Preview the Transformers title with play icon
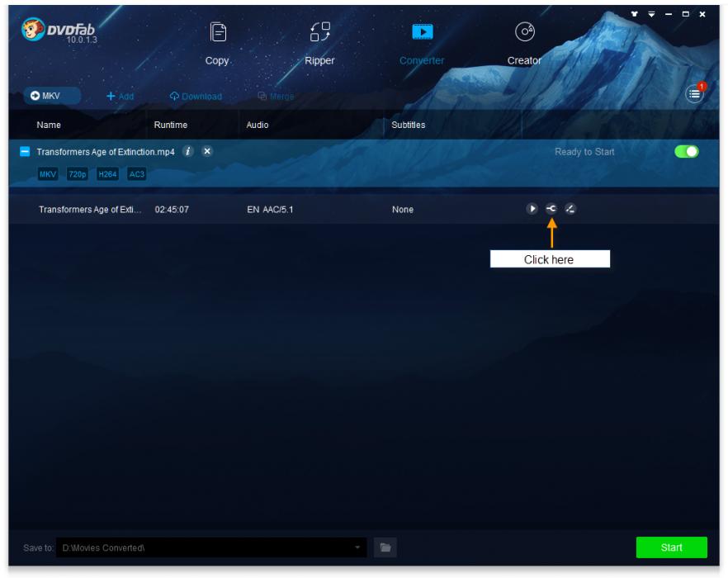This screenshot has width=728, height=578. (x=532, y=209)
